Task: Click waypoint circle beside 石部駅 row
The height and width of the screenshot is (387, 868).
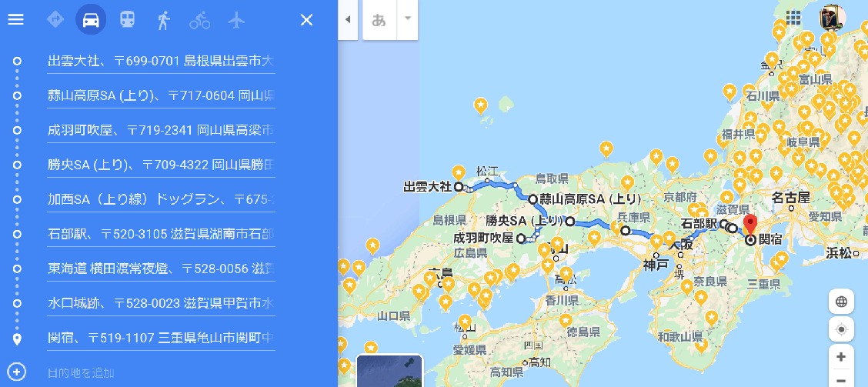Action: click(17, 234)
